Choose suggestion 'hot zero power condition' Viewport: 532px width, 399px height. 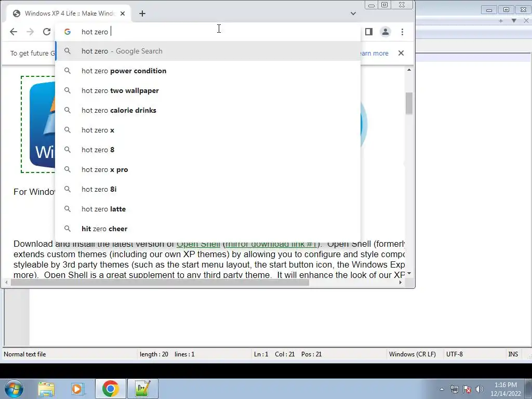[x=208, y=71]
